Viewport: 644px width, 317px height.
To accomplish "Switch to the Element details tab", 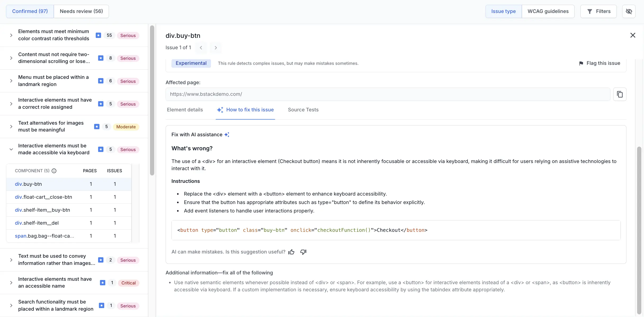I will coord(185,110).
